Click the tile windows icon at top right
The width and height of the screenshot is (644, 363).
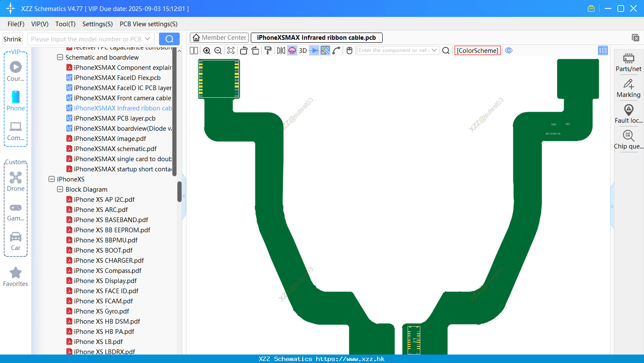(x=635, y=38)
